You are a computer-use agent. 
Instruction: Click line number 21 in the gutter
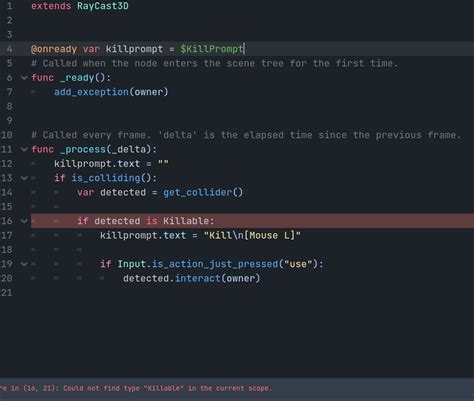(x=6, y=293)
